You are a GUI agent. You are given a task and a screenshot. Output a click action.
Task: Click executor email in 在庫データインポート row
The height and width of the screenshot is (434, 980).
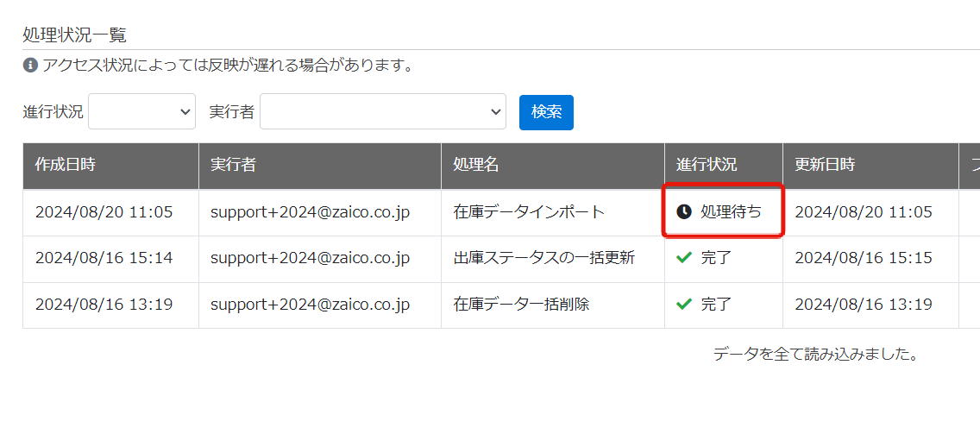pos(310,212)
